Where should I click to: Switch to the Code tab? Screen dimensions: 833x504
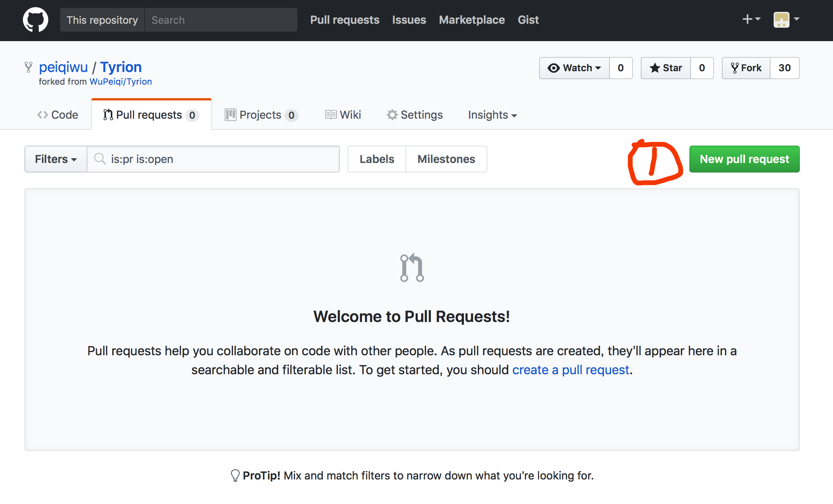[x=58, y=115]
